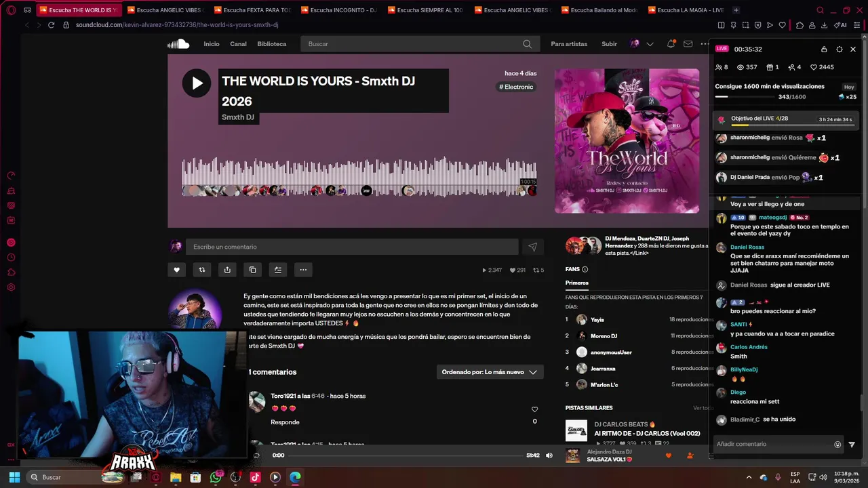Screen dimensions: 868x488
Task: Open Windows Start menu
Action: tap(14, 477)
